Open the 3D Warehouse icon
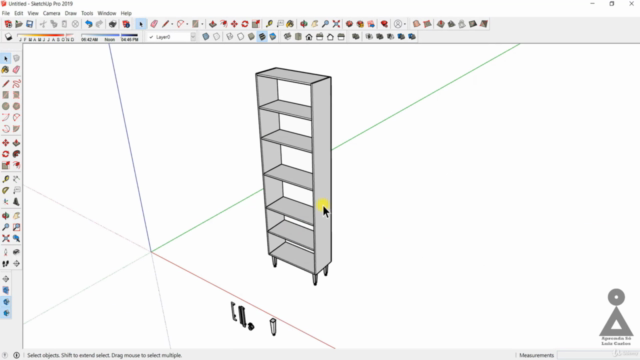The width and height of the screenshot is (640, 360). (349, 24)
